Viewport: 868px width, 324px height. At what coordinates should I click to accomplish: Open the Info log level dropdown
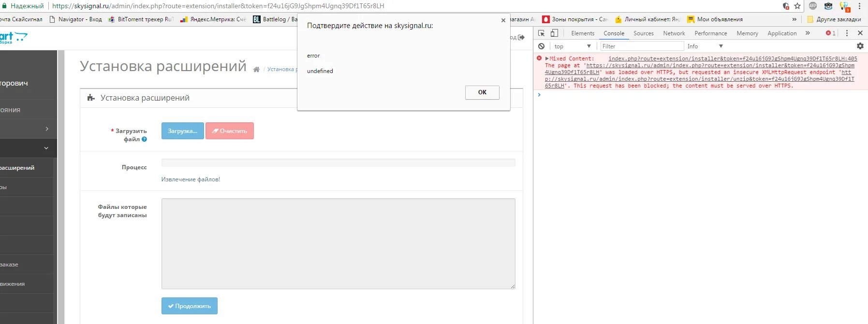click(x=705, y=46)
